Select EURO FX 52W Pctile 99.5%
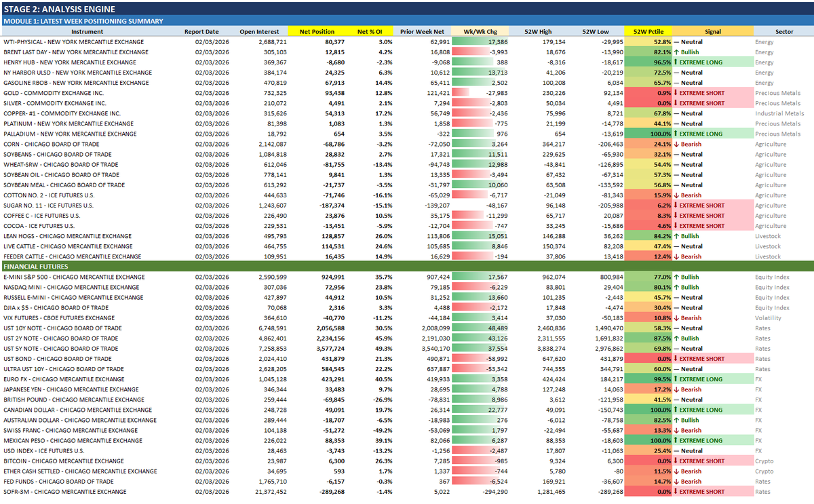 [648, 379]
